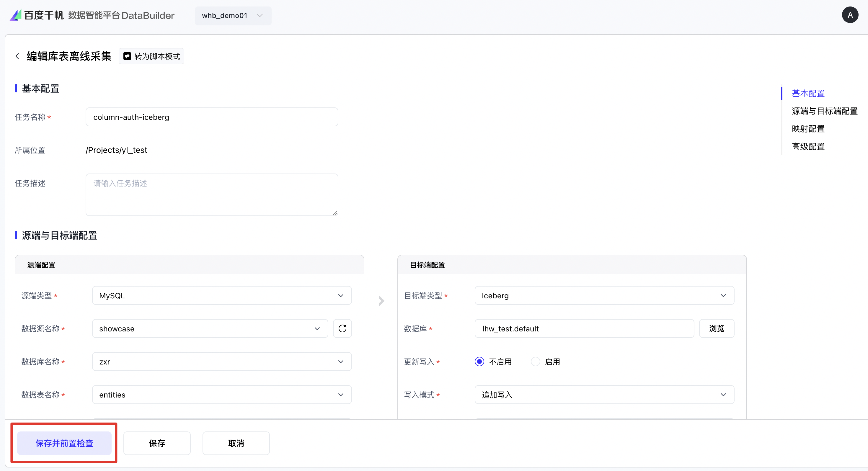Viewport: 868px width, 471px height.
Task: Click the 转为脚本模式 button
Action: (151, 56)
